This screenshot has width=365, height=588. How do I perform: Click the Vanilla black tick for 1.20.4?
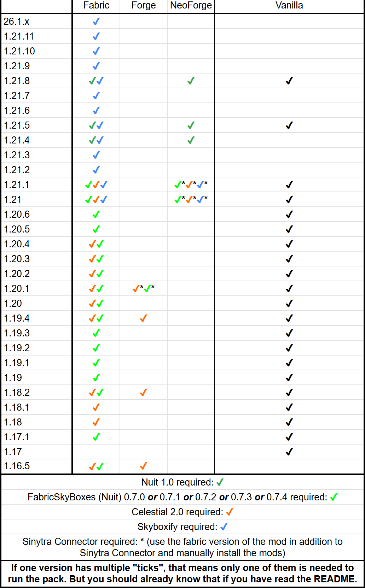pyautogui.click(x=289, y=244)
